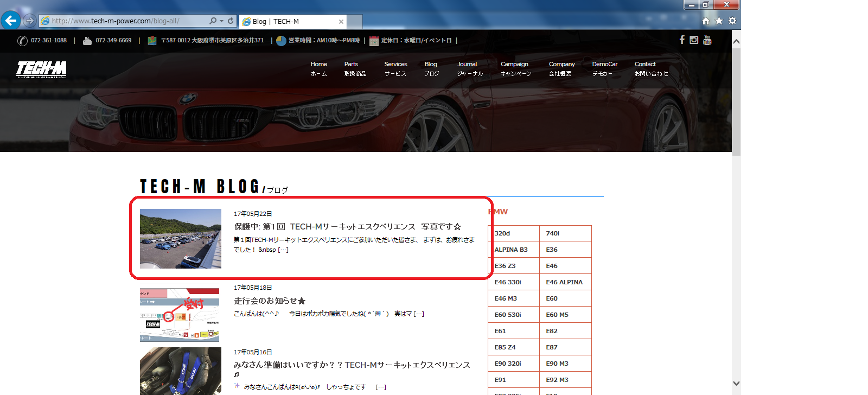Select the E46 ALPINA category link
The height and width of the screenshot is (395, 868).
pyautogui.click(x=565, y=282)
